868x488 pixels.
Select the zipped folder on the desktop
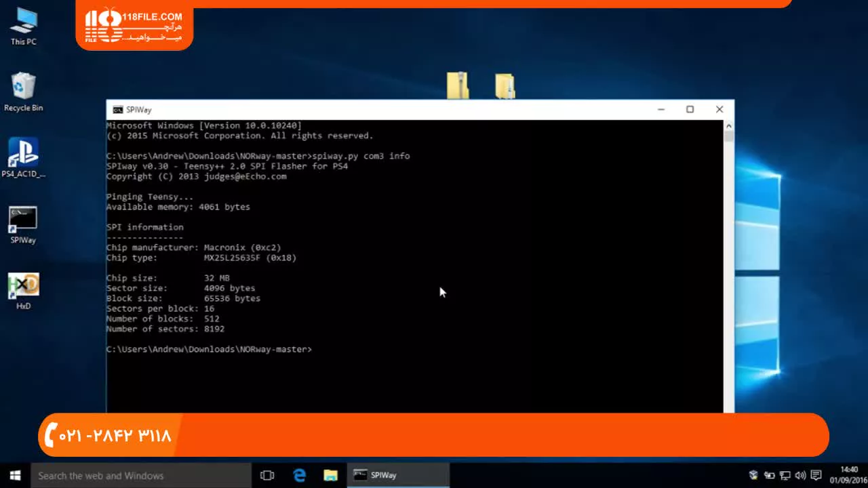(x=458, y=85)
